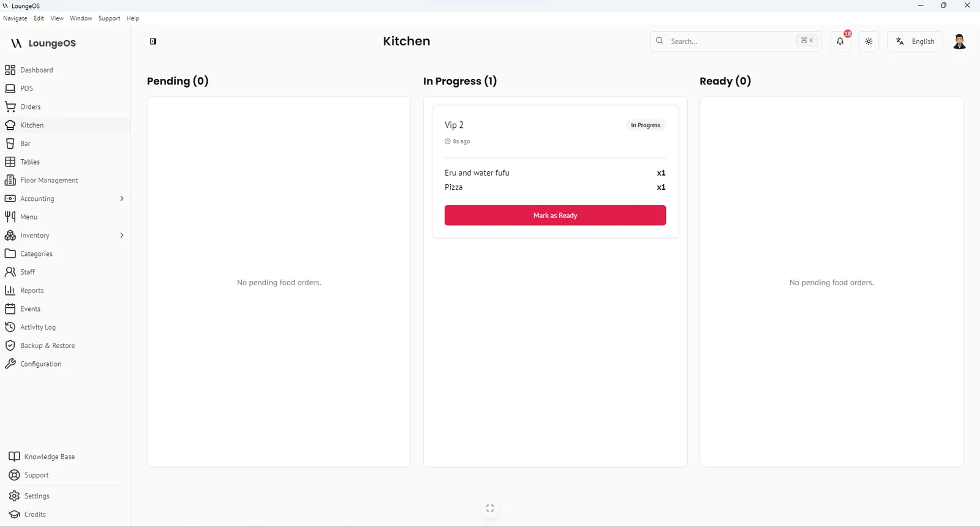Image resolution: width=980 pixels, height=527 pixels.
Task: Click the Activity Log history icon
Action: pyautogui.click(x=10, y=327)
